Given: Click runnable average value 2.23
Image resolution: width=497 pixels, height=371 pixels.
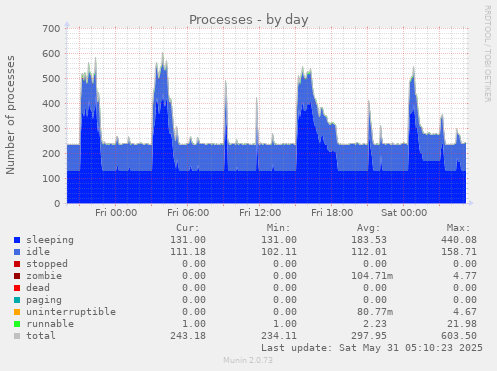Looking at the screenshot, I should (375, 324).
